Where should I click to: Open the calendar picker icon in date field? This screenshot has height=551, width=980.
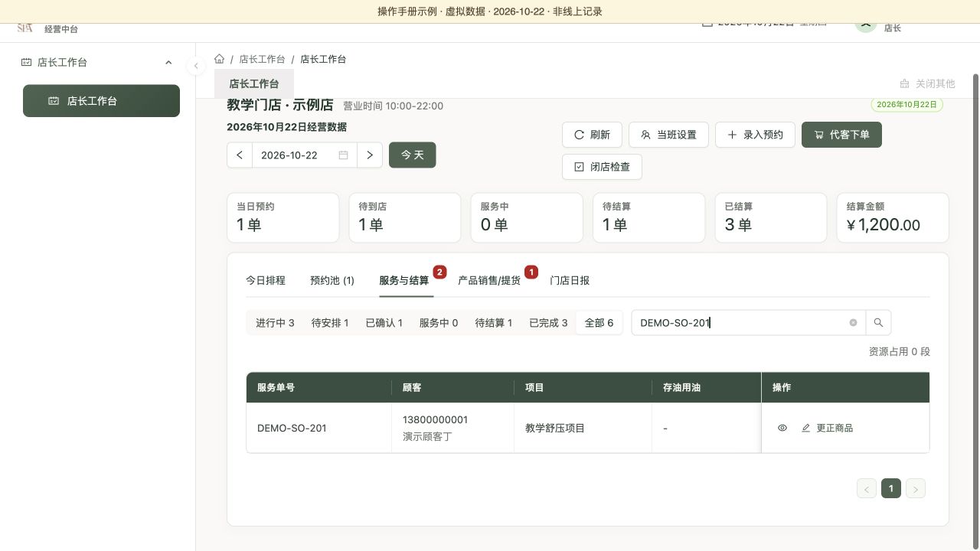[343, 155]
